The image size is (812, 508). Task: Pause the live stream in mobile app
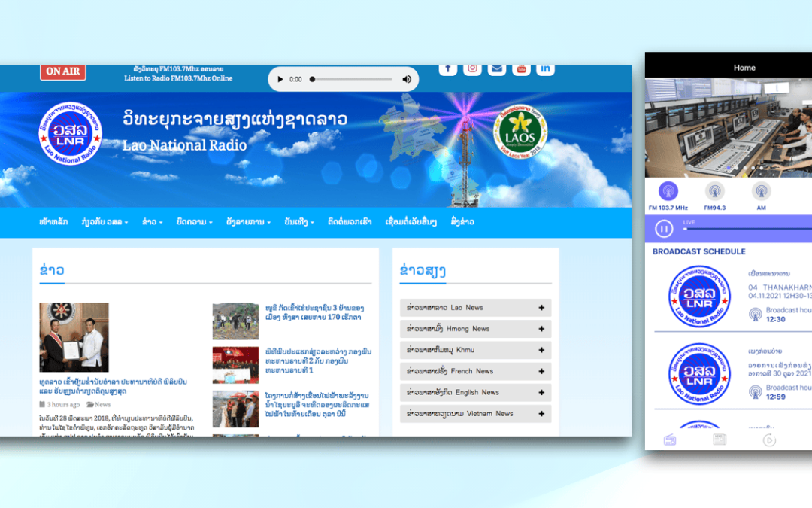(664, 229)
